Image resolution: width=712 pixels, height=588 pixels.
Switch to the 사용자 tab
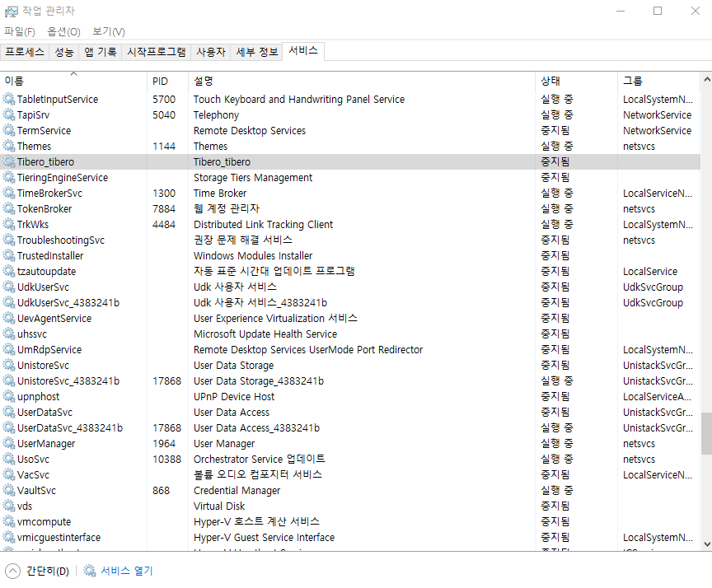click(211, 52)
